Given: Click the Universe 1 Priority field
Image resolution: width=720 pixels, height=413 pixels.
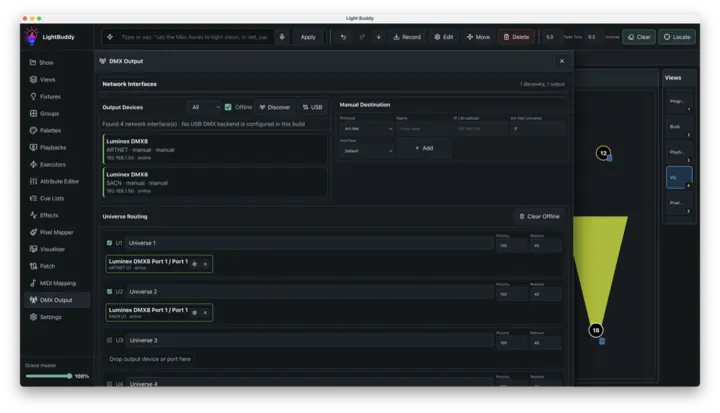Looking at the screenshot, I should pos(512,246).
